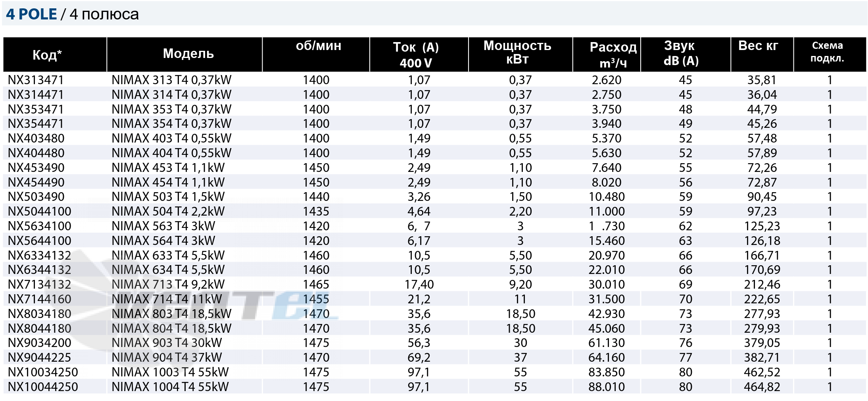Viewport: 868px width, 401px height.
Task: Click model 'NIMAX 453 T4 1,1kW'
Action: coord(168,168)
